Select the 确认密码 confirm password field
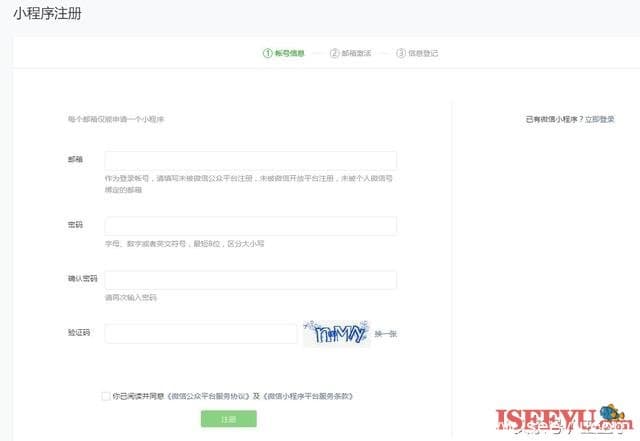The width and height of the screenshot is (640, 441). tap(251, 280)
